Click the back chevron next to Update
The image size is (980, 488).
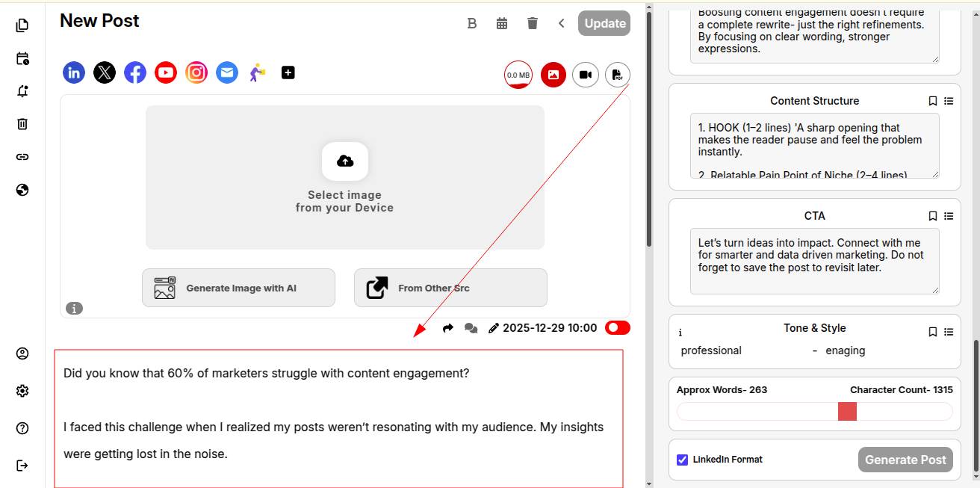(562, 23)
